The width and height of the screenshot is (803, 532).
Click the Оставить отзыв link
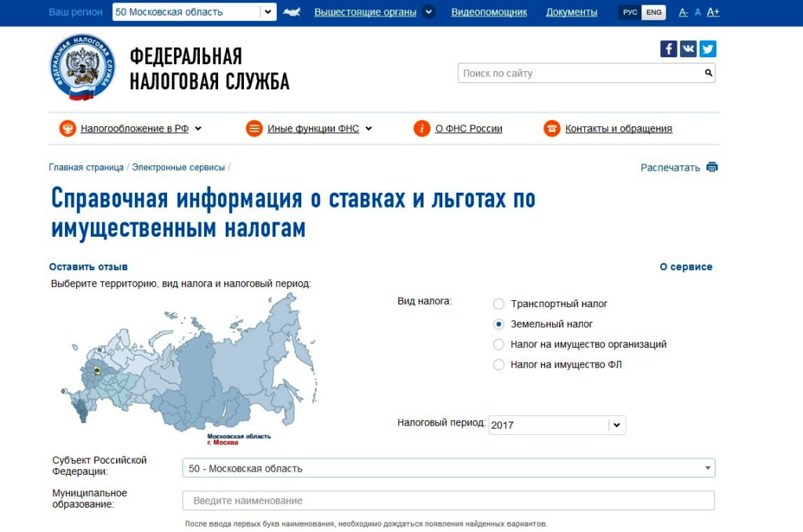coord(88,267)
